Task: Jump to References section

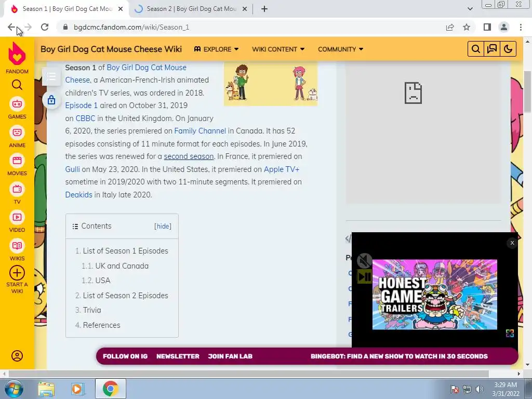Action: click(x=101, y=325)
